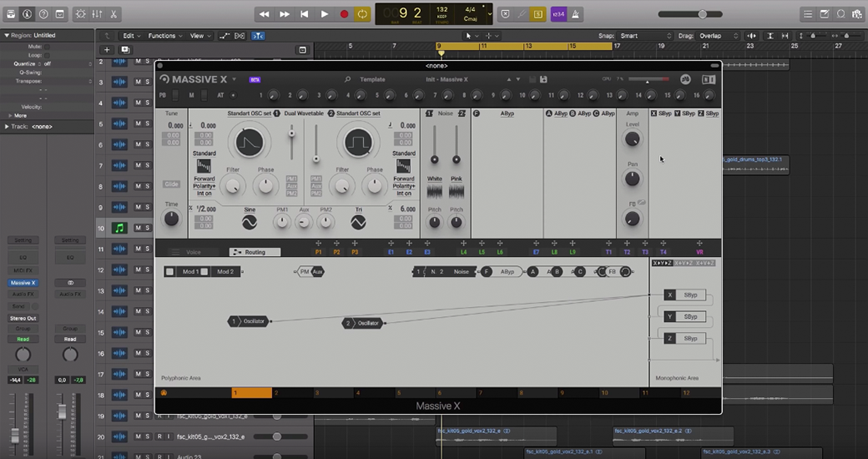This screenshot has height=459, width=868.
Task: Click the Massive X save preset icon
Action: point(543,80)
